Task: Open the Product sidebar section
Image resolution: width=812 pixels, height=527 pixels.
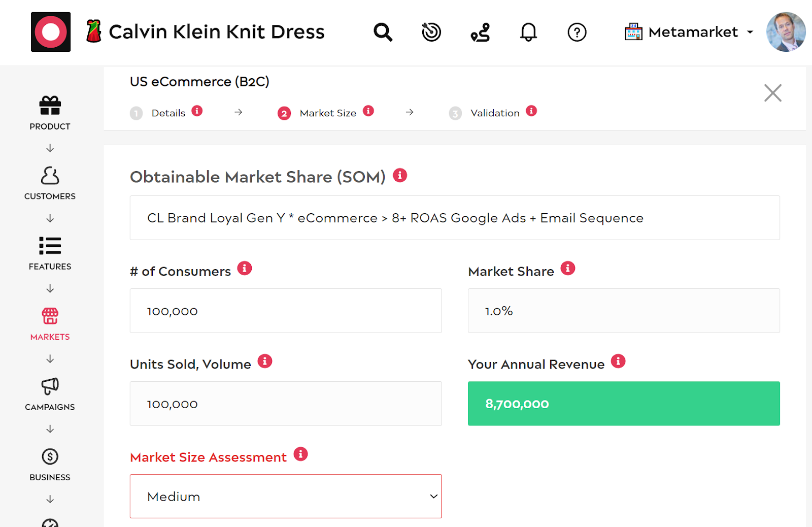Action: pyautogui.click(x=50, y=113)
